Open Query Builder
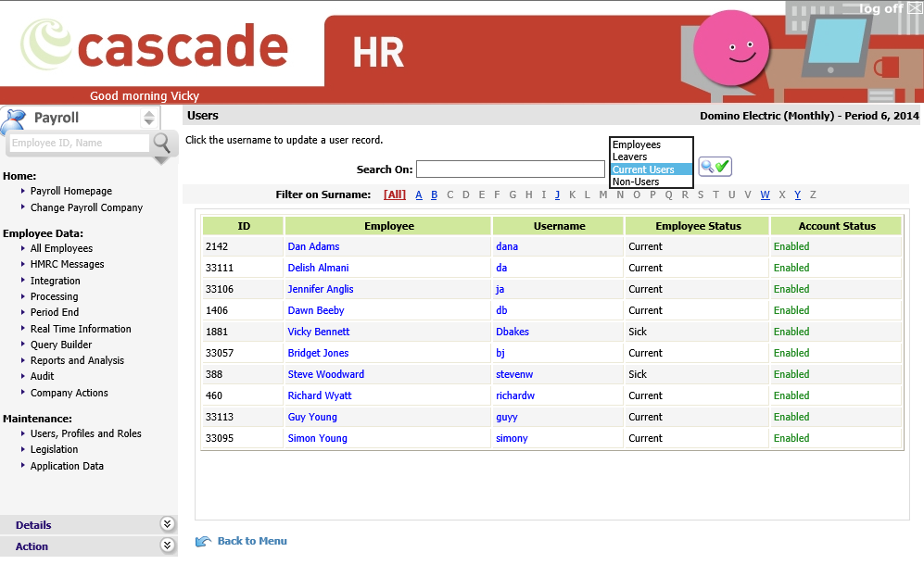This screenshot has height=577, width=924. pos(60,345)
